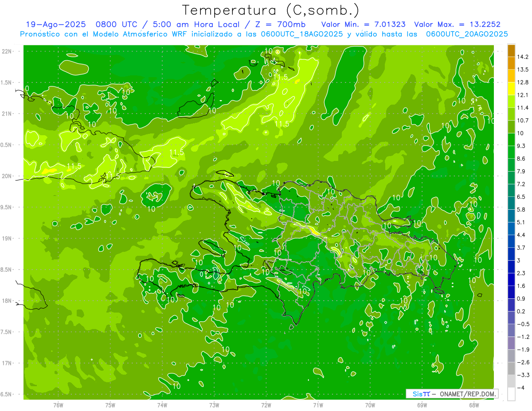Screen dimensions: 532x411
Task: Click the '8.6' colorbar label
Action: tap(521, 158)
